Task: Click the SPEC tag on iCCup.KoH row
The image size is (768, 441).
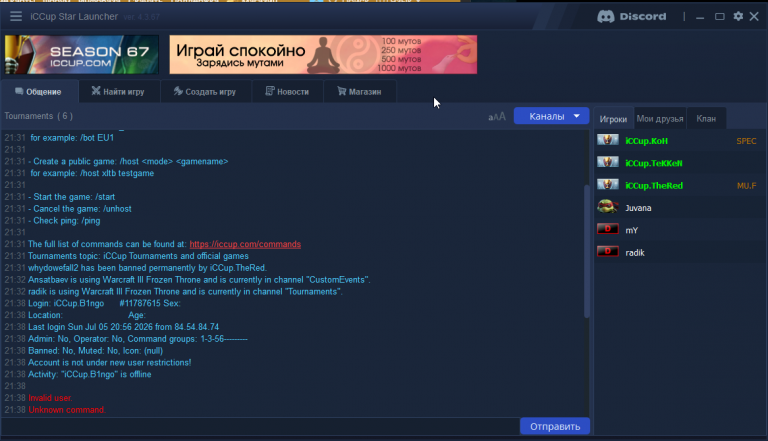Action: [x=746, y=141]
